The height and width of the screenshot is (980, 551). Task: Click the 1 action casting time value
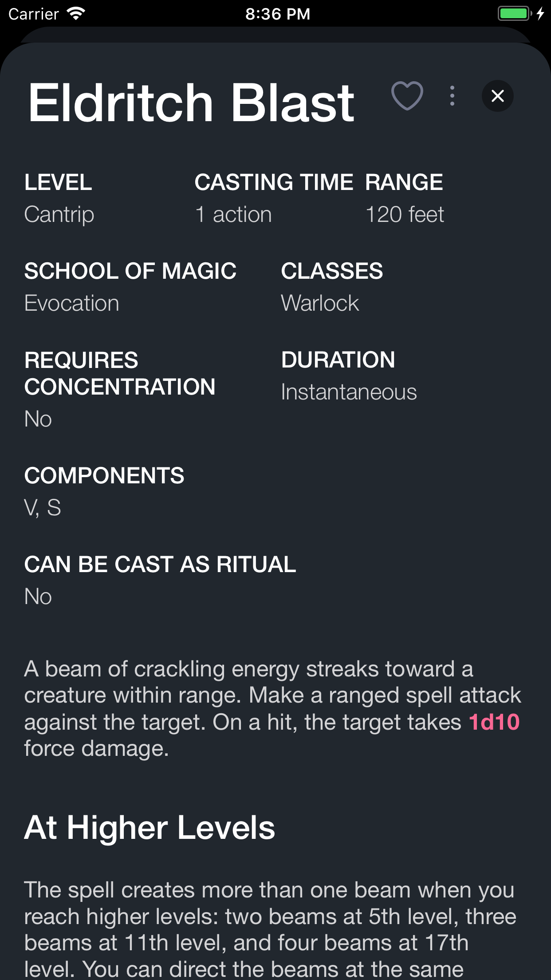click(233, 215)
